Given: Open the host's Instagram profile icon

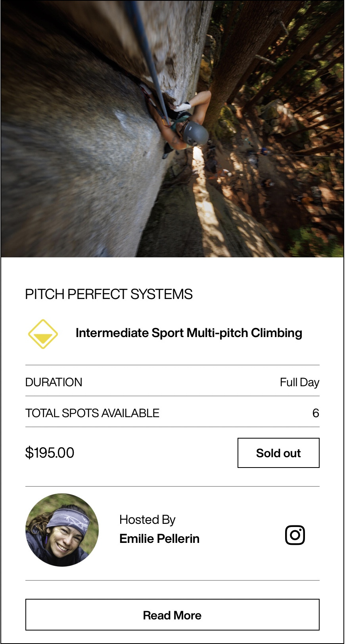Looking at the screenshot, I should pos(295,535).
